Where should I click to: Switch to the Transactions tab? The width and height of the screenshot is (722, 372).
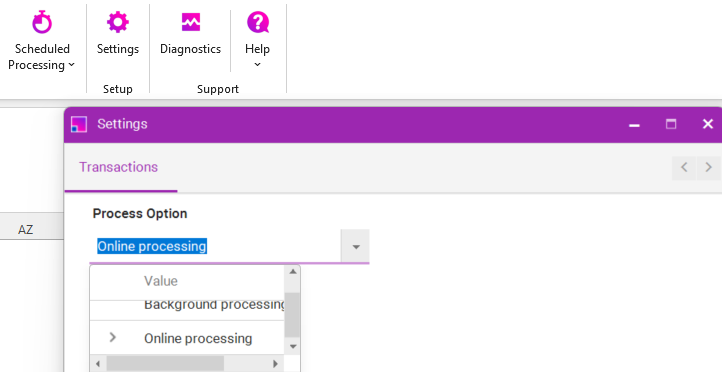click(x=118, y=167)
